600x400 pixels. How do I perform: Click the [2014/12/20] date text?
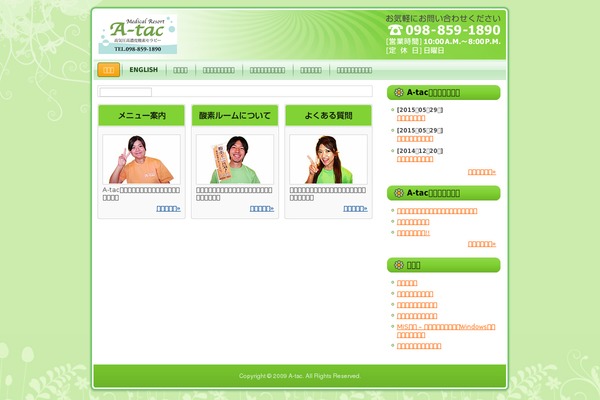420,151
